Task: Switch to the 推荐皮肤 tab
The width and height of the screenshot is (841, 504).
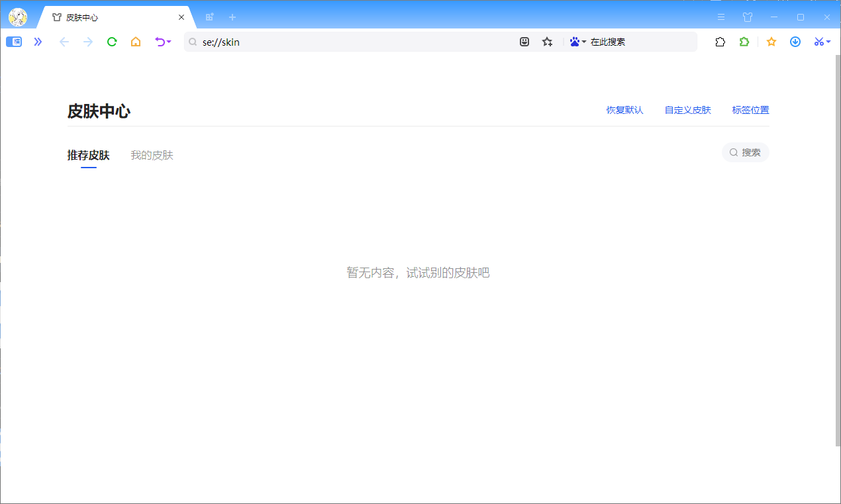Action: 88,155
